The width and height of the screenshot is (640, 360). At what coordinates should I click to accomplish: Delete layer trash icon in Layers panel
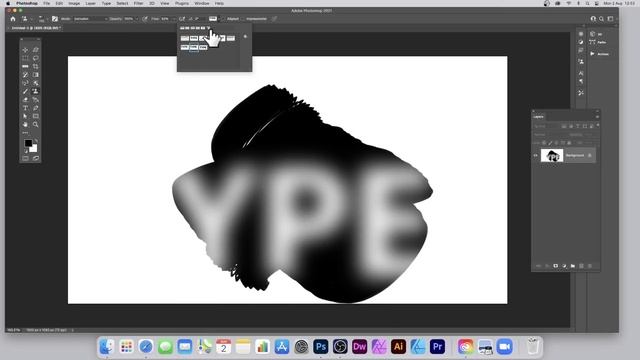click(590, 266)
